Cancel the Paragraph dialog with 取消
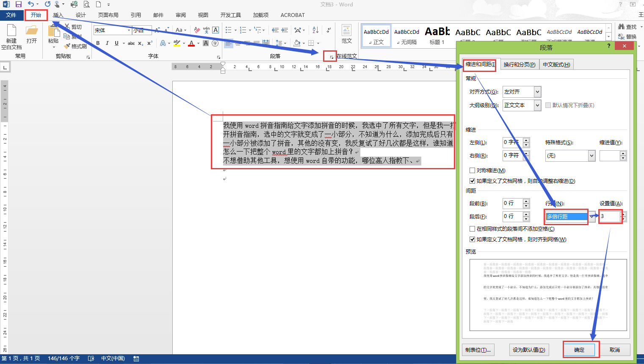 (615, 350)
